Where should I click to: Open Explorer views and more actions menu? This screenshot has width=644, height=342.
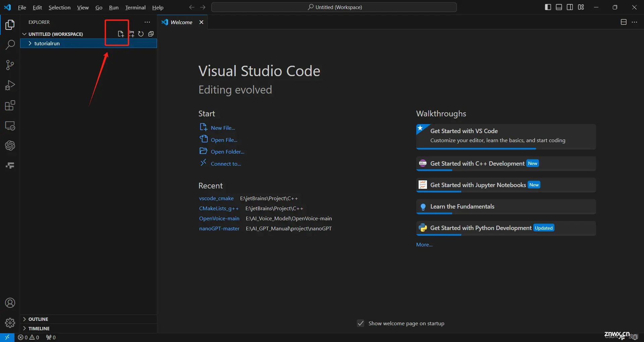147,22
